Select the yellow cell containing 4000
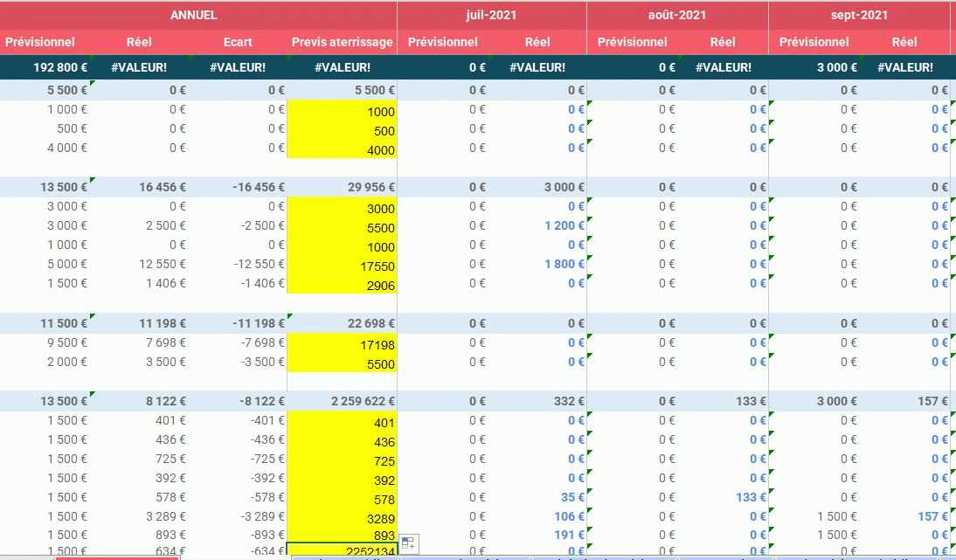 click(342, 149)
